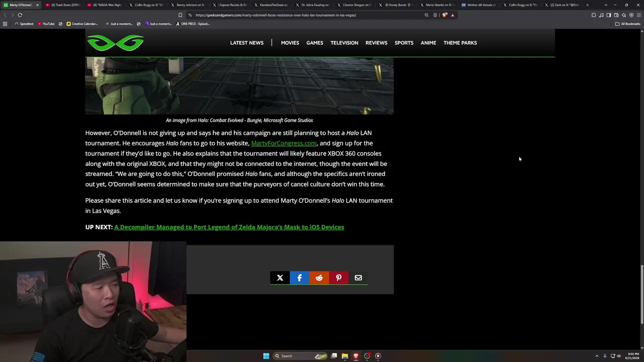This screenshot has width=644, height=362.
Task: Open the apps grid in bookmarks bar
Action: (5, 24)
